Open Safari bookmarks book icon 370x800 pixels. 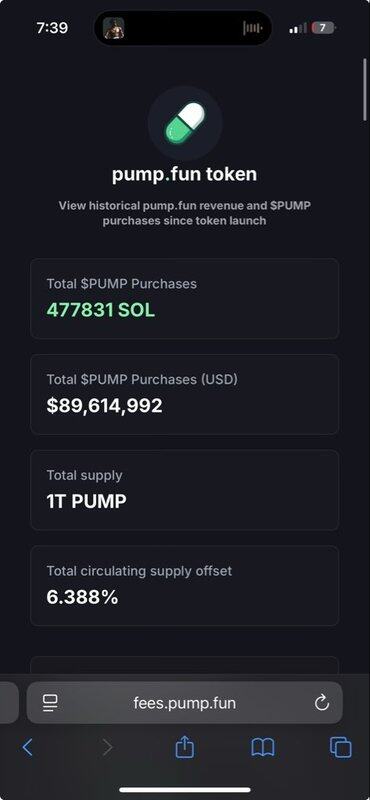[263, 747]
